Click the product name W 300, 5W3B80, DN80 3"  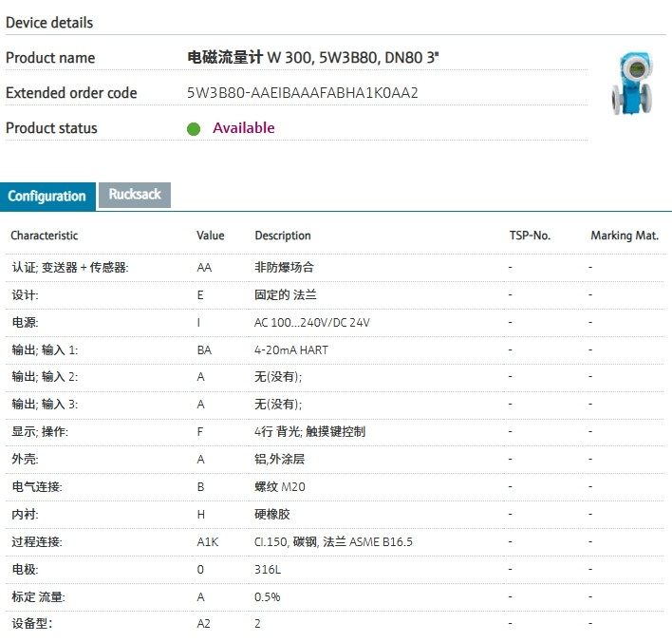tap(313, 58)
